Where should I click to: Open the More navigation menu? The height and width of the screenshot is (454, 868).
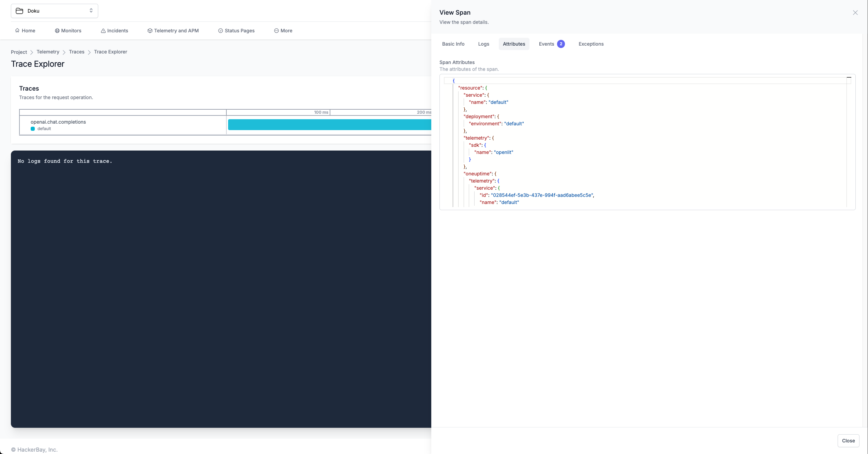click(283, 31)
